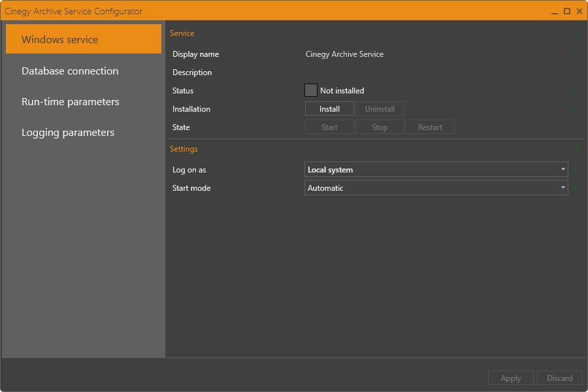
Task: Click the Cinegy Archive Service Configurator title
Action: click(73, 11)
